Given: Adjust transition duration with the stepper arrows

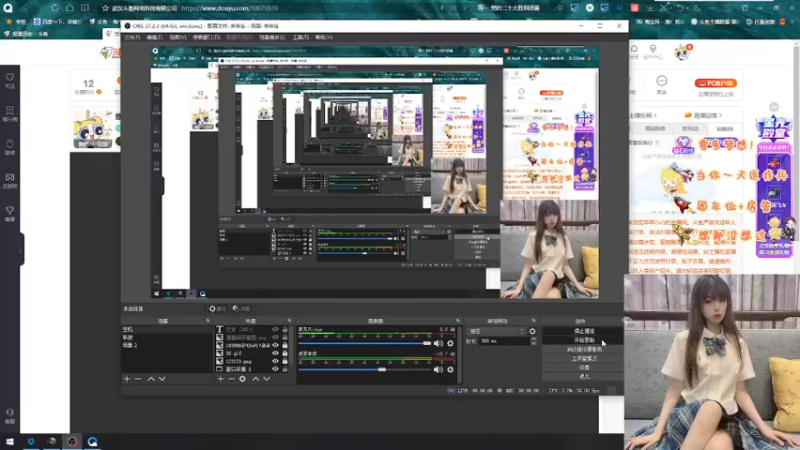Looking at the screenshot, I should (x=533, y=341).
